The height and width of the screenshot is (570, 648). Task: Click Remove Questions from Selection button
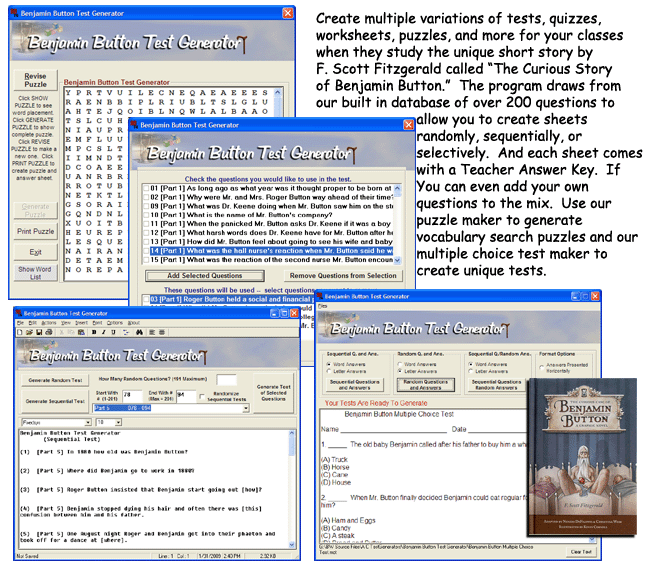(343, 276)
